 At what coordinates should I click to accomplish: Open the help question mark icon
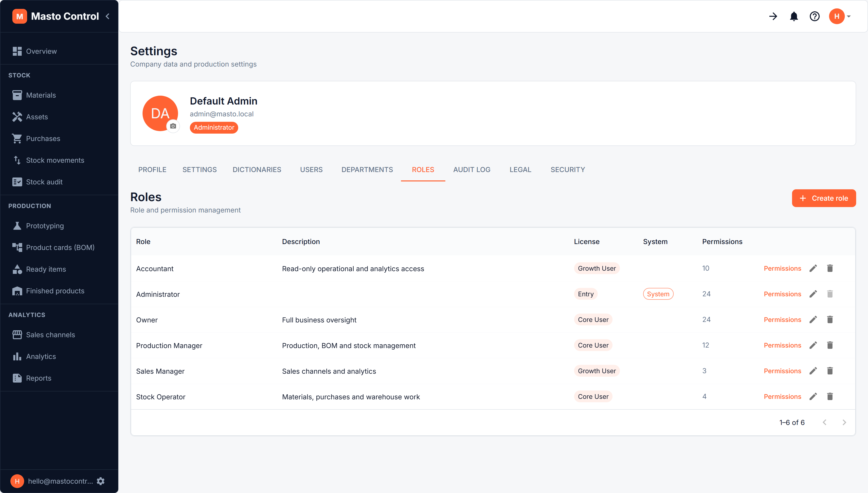coord(814,16)
